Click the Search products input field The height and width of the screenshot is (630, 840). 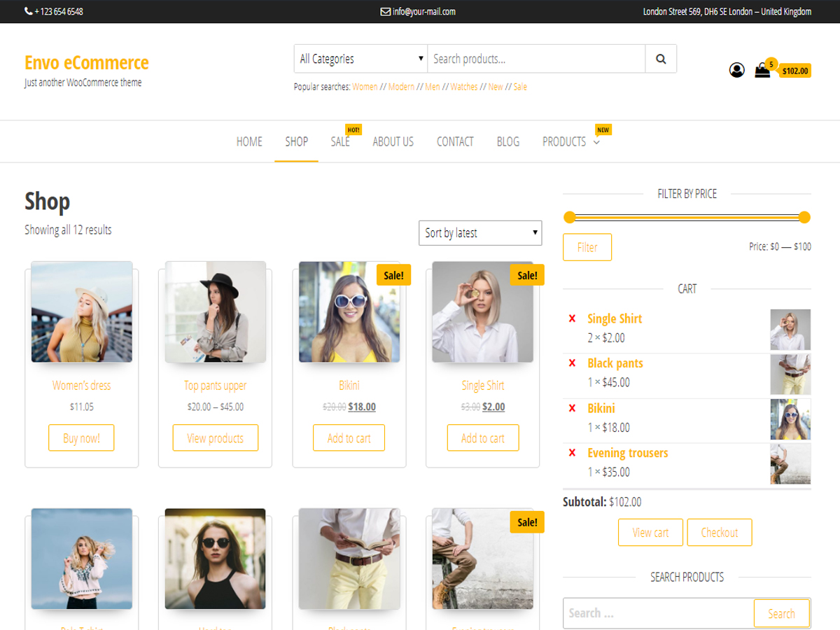[x=535, y=59]
